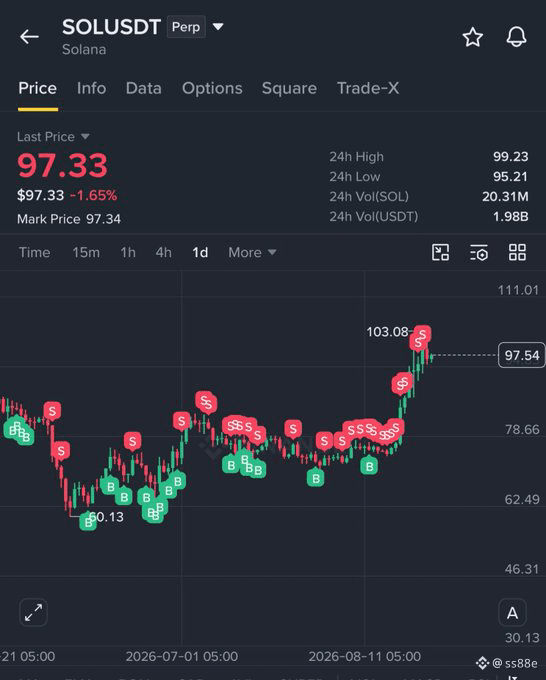This screenshot has width=546, height=680.
Task: Go back using the arrow icon
Action: click(29, 37)
